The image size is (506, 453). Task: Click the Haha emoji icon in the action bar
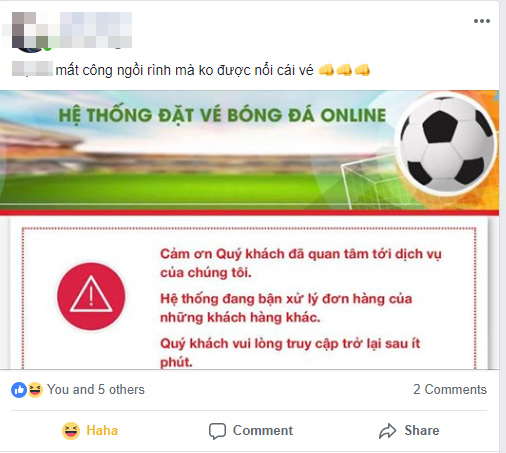(71, 431)
